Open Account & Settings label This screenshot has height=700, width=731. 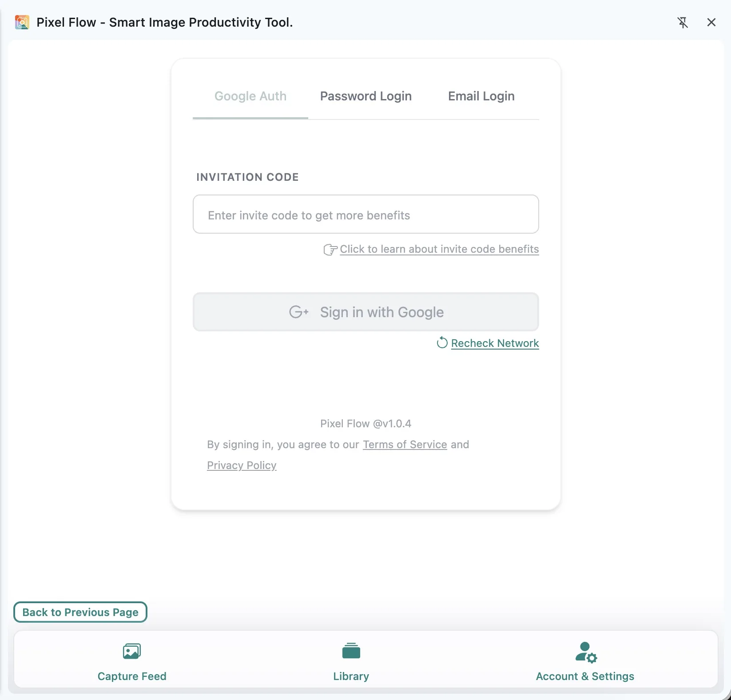click(585, 676)
